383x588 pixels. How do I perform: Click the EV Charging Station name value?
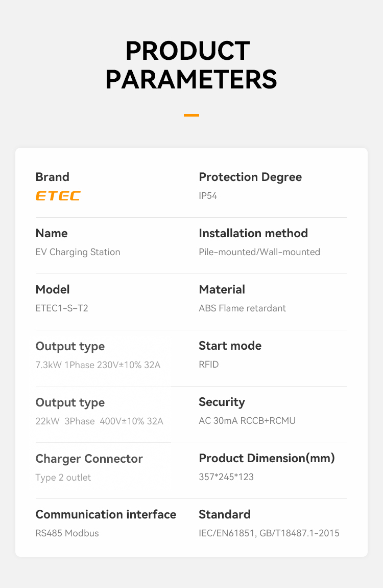78,252
